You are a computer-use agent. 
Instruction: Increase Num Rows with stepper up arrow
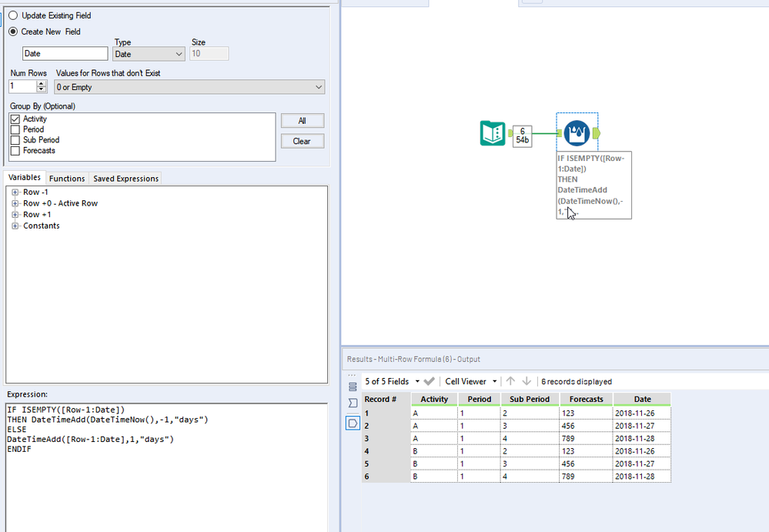pos(42,83)
